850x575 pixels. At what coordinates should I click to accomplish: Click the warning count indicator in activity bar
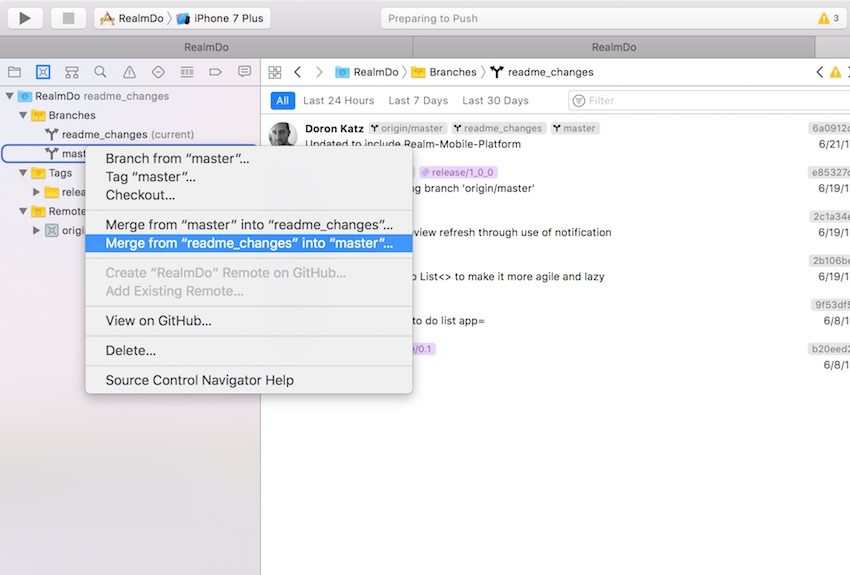tap(828, 18)
